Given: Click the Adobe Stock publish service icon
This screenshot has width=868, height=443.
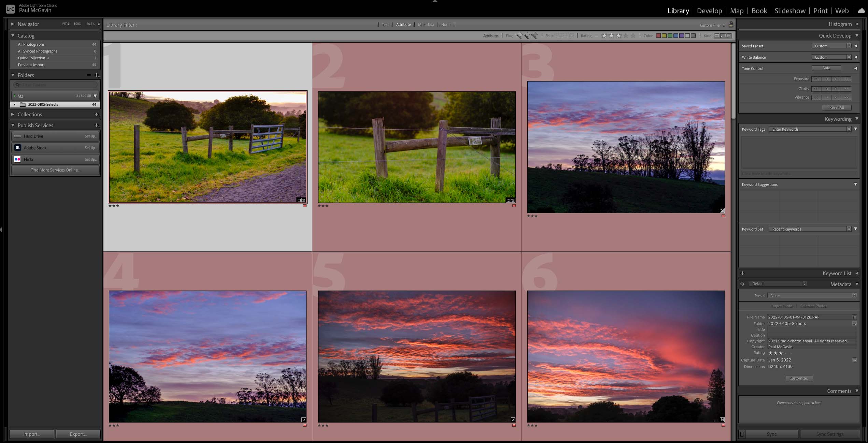Looking at the screenshot, I should pos(18,148).
